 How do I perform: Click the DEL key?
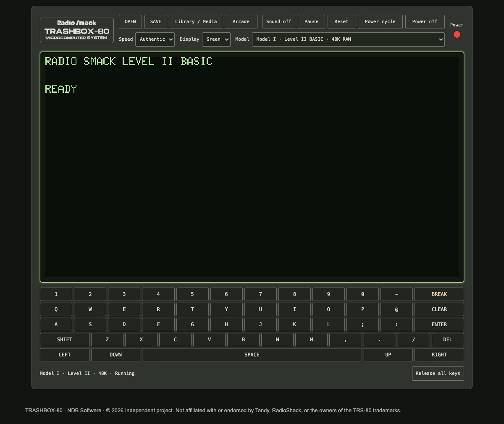coord(448,340)
